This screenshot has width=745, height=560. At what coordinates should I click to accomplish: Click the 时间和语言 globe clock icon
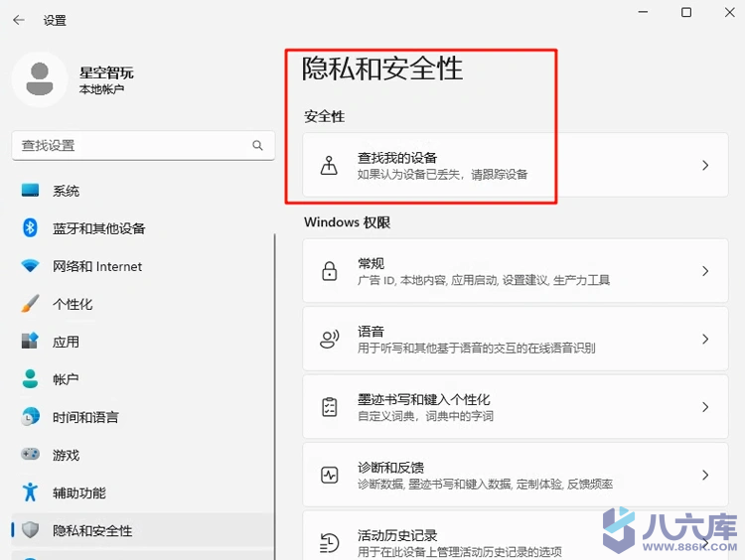pos(31,417)
